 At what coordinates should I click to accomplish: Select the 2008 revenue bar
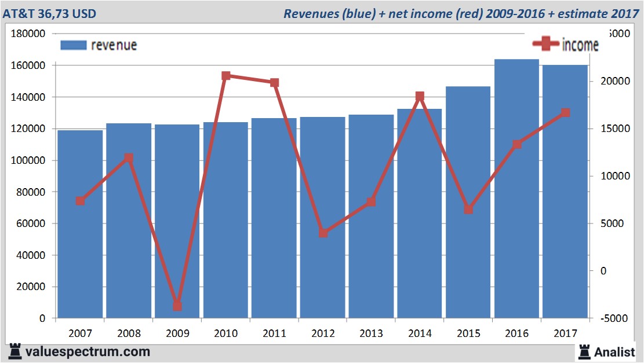(129, 221)
